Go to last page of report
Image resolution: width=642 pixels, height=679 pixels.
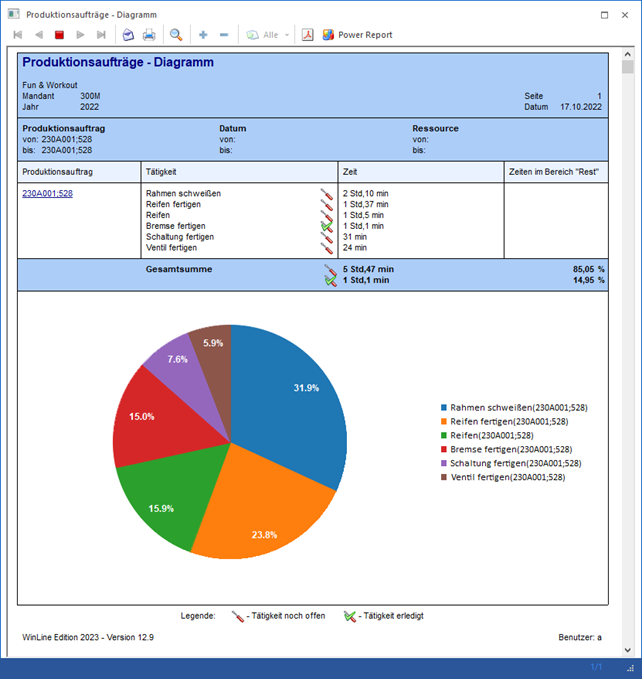pos(101,35)
